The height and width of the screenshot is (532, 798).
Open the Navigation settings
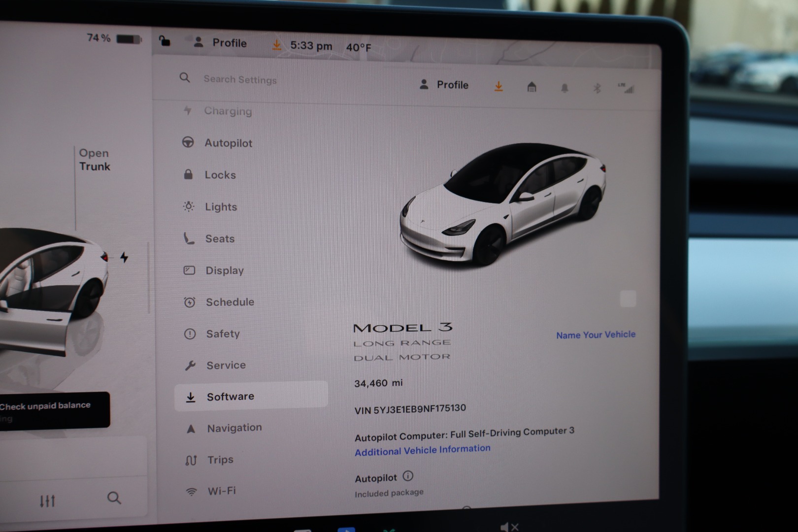tap(234, 428)
